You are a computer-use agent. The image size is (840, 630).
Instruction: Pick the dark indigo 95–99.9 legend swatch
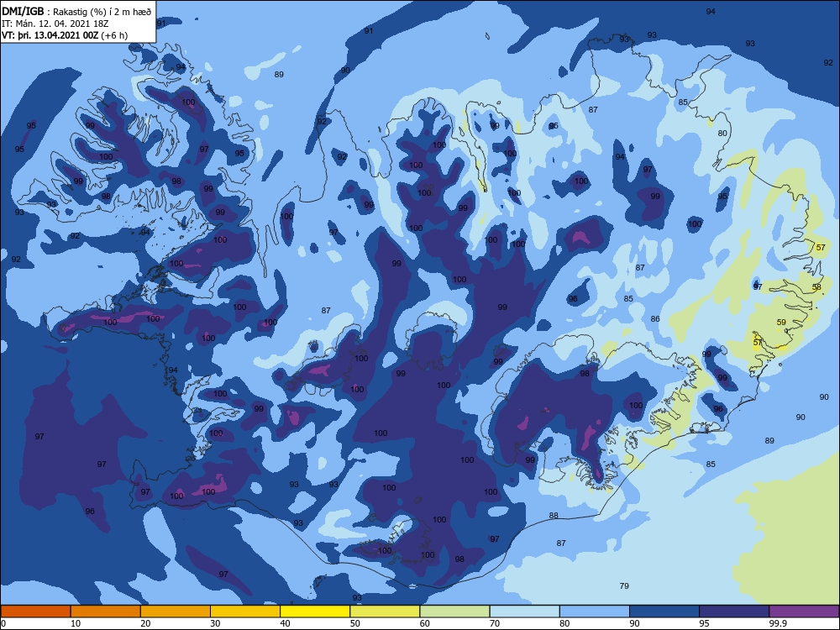(x=734, y=612)
